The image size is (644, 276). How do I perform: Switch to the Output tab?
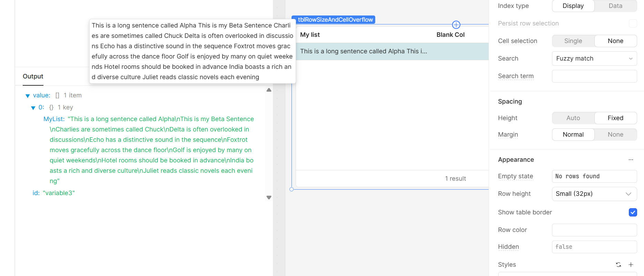point(33,76)
